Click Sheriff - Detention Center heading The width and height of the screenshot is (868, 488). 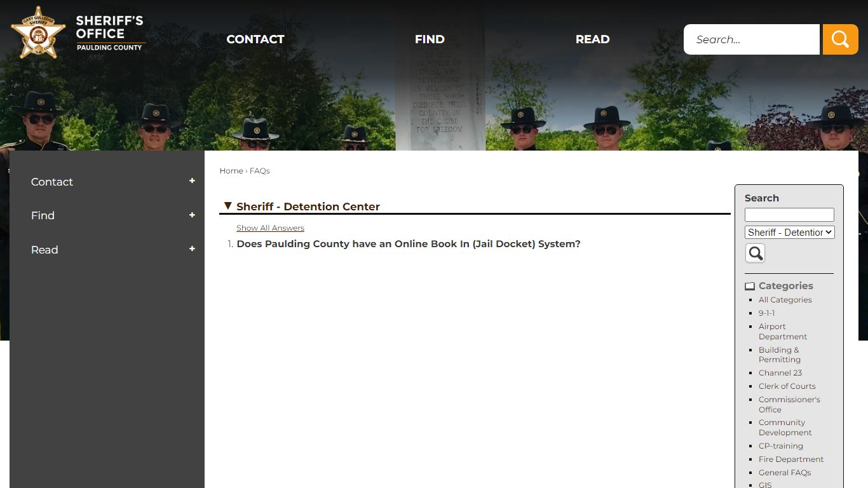pyautogui.click(x=308, y=207)
